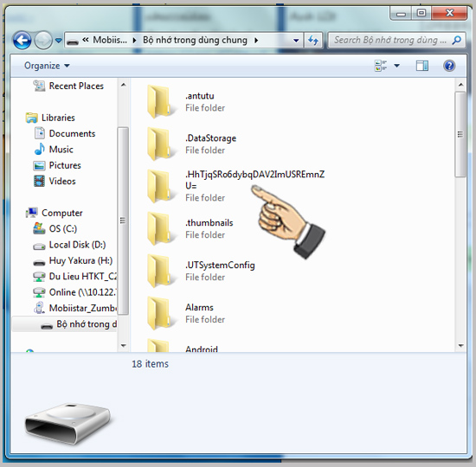Open the Organize menu
Screen dimensions: 476x467
(x=47, y=66)
